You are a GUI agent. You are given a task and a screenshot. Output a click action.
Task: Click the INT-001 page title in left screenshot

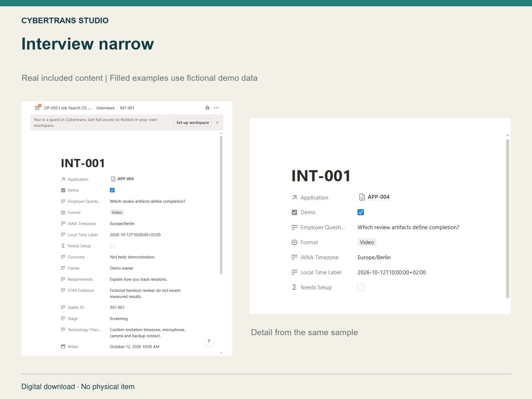click(x=83, y=163)
